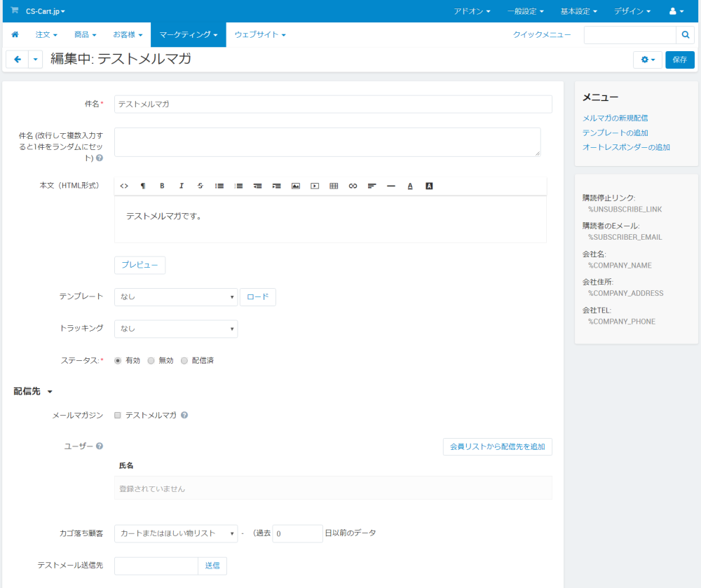The image size is (701, 588).
Task: Open dropdown arrow beside back button
Action: 35,60
